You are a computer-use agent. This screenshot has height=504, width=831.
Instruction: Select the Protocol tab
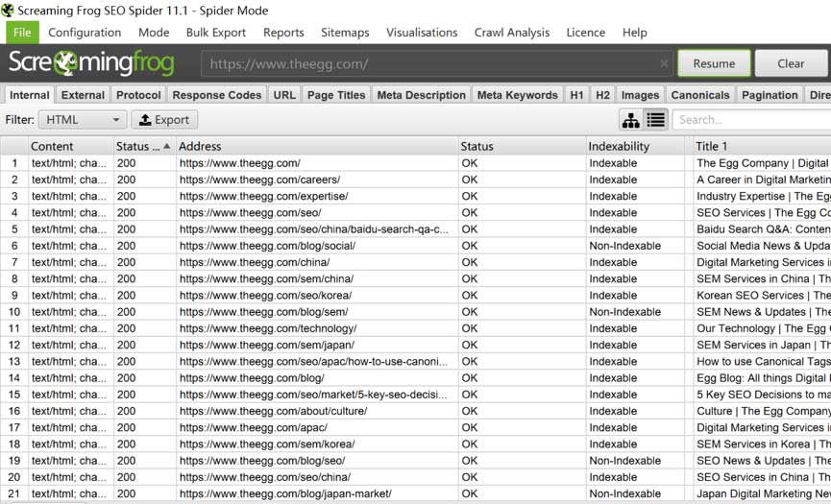click(x=138, y=95)
